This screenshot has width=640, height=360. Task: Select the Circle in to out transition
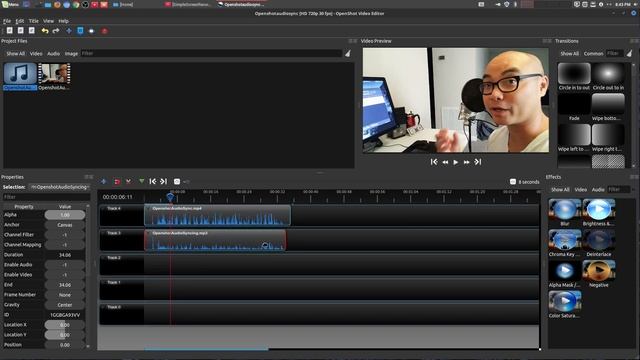tap(574, 76)
